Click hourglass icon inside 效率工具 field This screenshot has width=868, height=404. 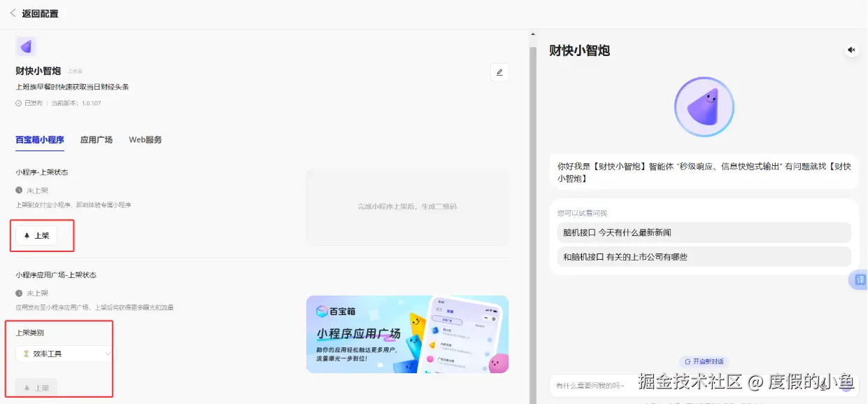[x=26, y=354]
